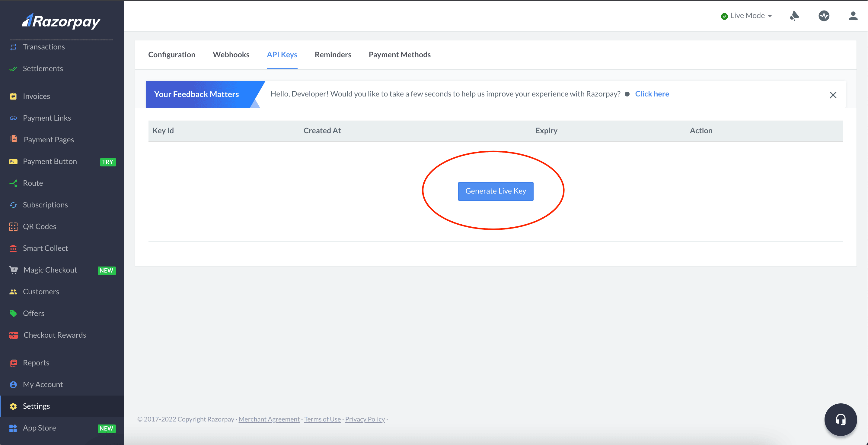This screenshot has width=868, height=445.
Task: Click the App Store tiles icon
Action: [13, 428]
